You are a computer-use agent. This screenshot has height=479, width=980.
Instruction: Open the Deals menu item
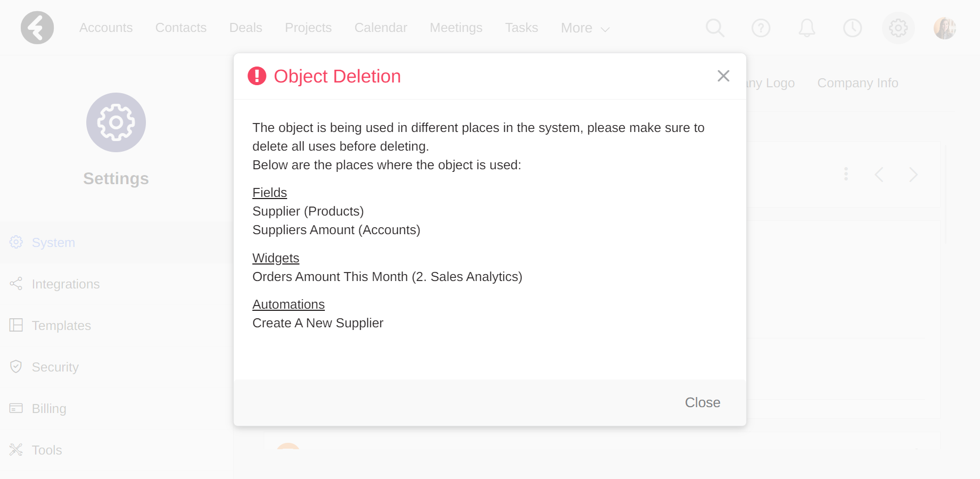246,28
